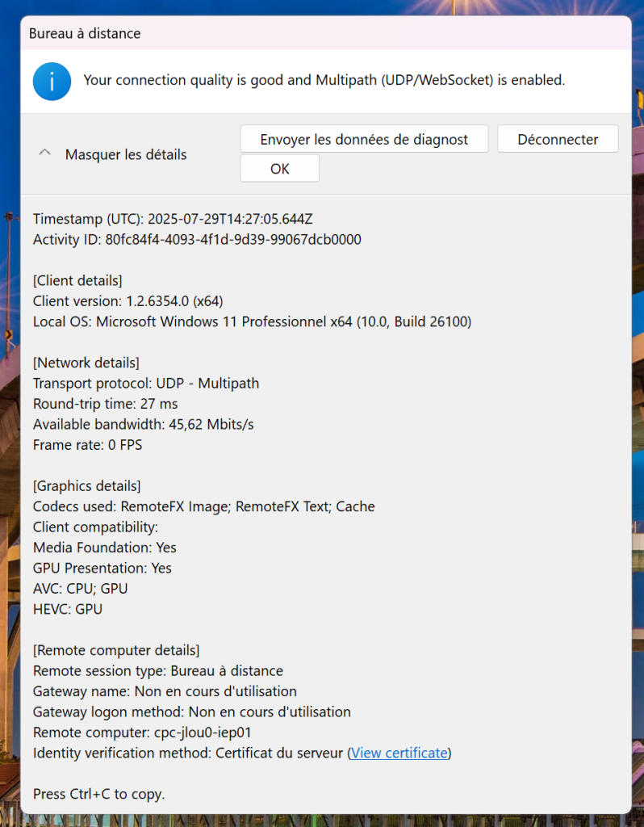644x827 pixels.
Task: Select the Client version 1.2.6354.0 line
Action: point(128,301)
